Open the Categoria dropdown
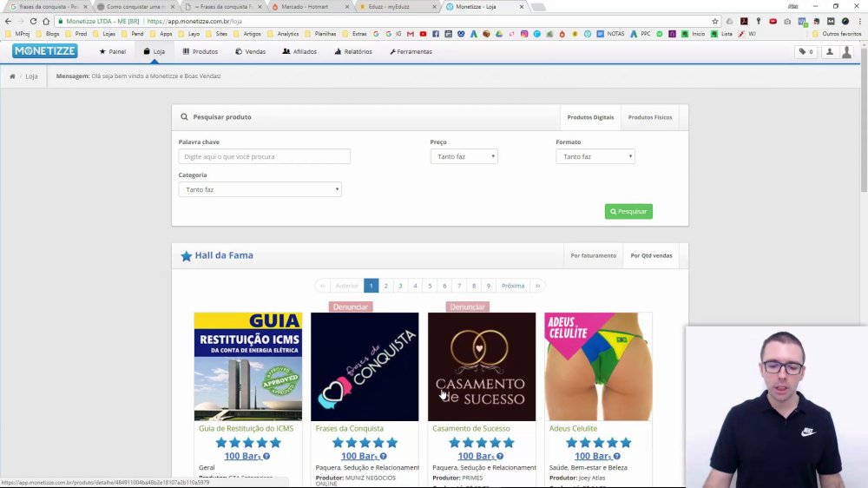 [x=260, y=189]
